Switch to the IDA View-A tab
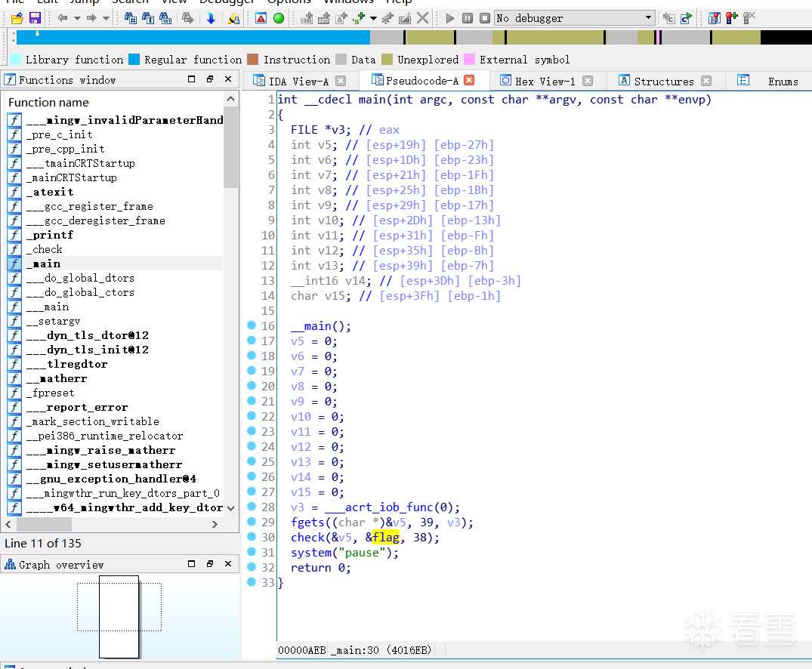The width and height of the screenshot is (812, 669). [x=298, y=82]
